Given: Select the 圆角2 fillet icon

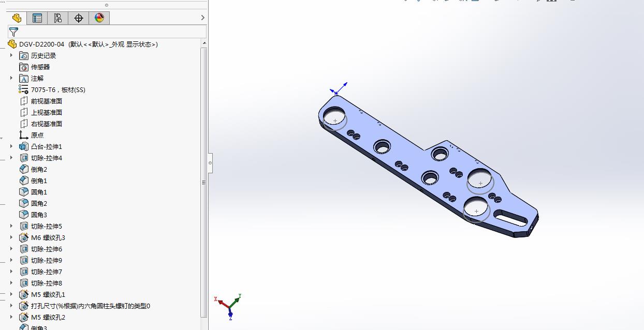Looking at the screenshot, I should pyautogui.click(x=24, y=203).
